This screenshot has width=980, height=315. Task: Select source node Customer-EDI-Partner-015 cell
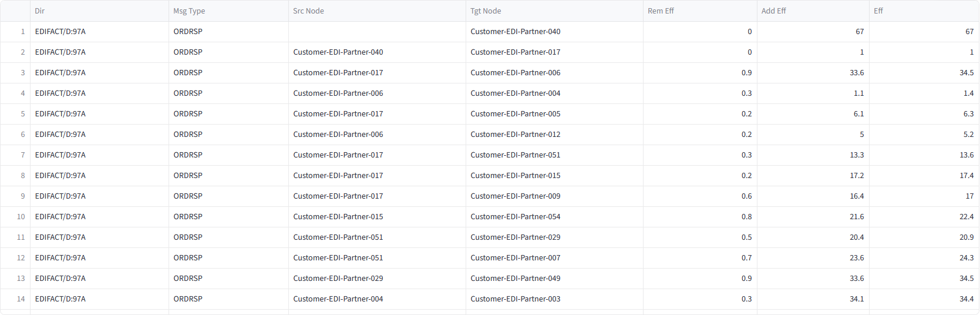pos(338,217)
